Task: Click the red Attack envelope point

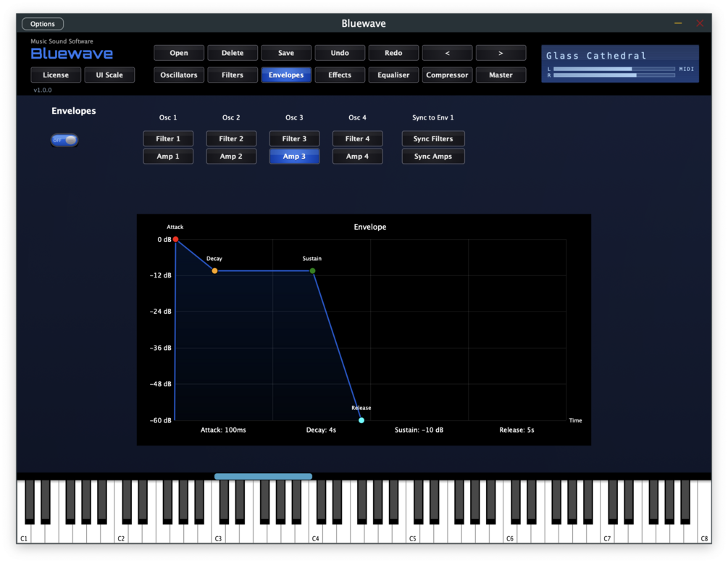Action: coord(175,239)
